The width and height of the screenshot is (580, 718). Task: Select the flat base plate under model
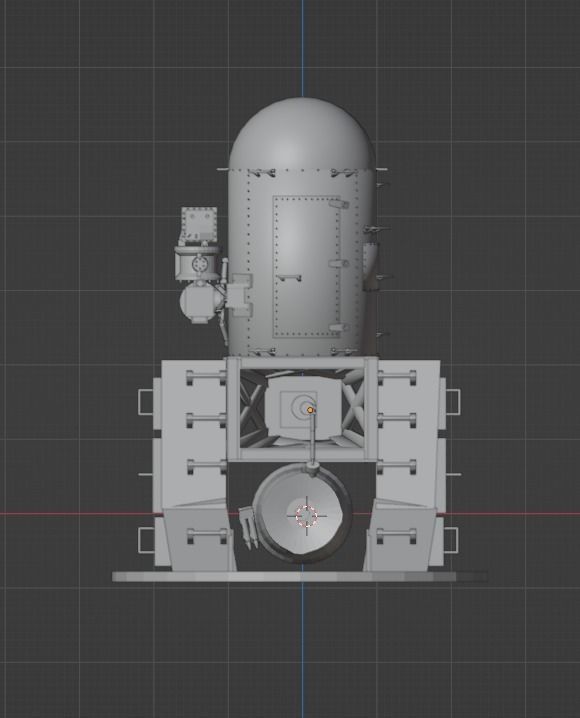(x=300, y=577)
